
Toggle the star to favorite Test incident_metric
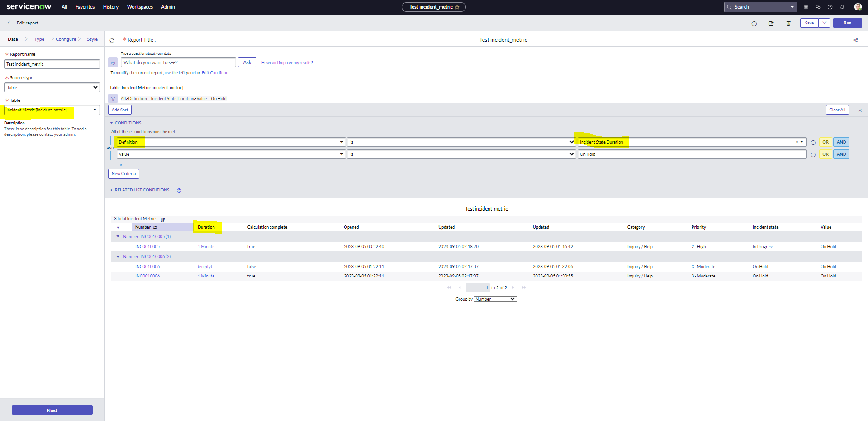point(458,7)
